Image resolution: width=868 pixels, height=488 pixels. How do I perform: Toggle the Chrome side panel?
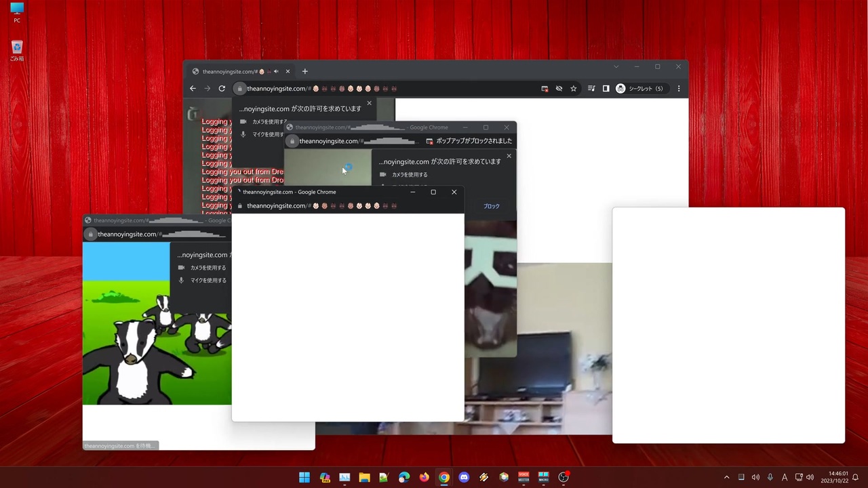(x=606, y=89)
